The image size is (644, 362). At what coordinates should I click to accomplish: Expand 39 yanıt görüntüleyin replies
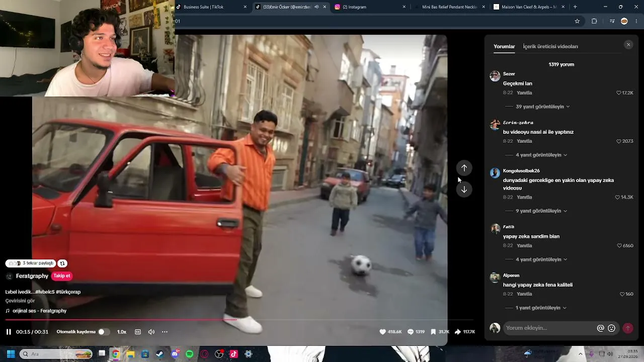click(543, 107)
